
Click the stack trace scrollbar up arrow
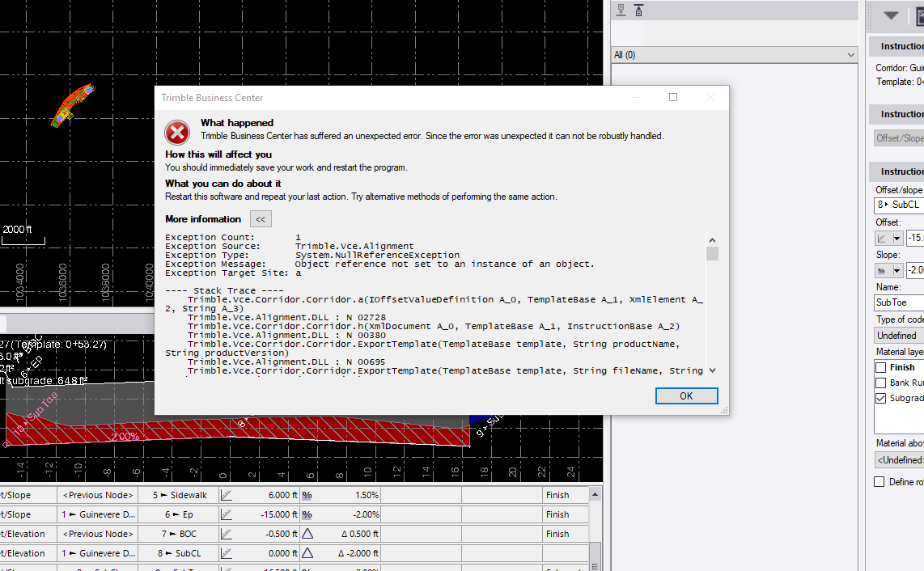(712, 240)
